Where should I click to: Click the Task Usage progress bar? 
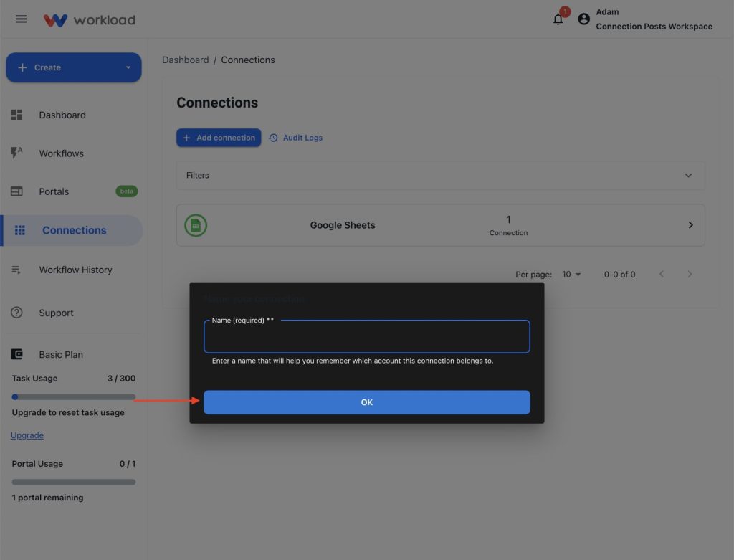click(74, 397)
